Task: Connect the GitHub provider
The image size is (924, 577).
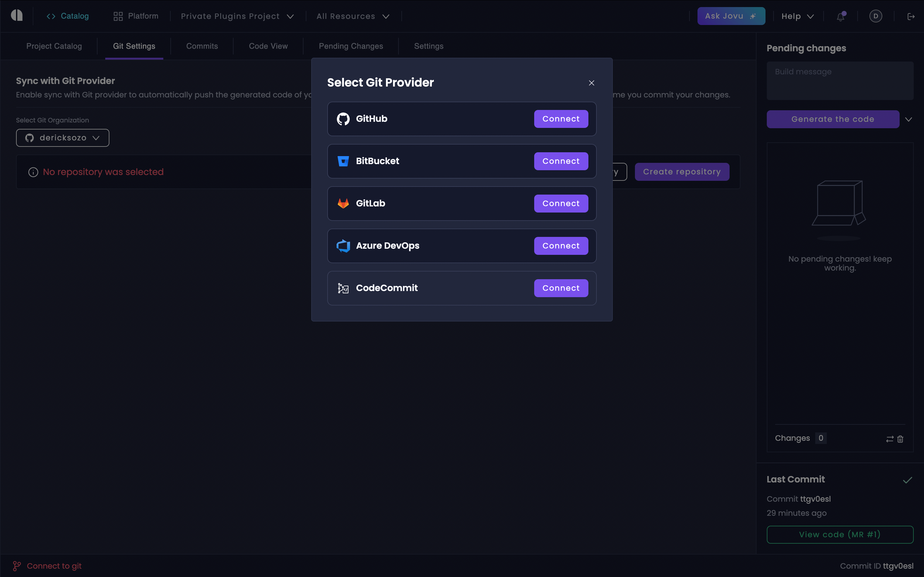Action: tap(560, 119)
